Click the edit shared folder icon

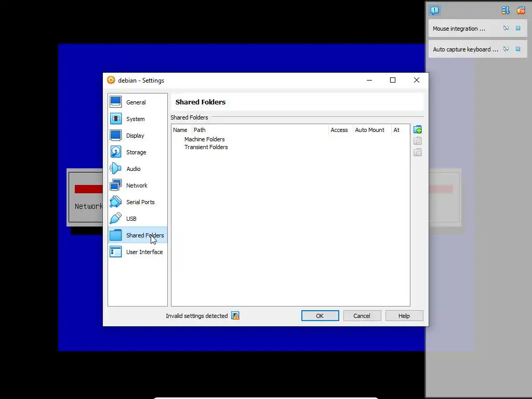pyautogui.click(x=418, y=141)
